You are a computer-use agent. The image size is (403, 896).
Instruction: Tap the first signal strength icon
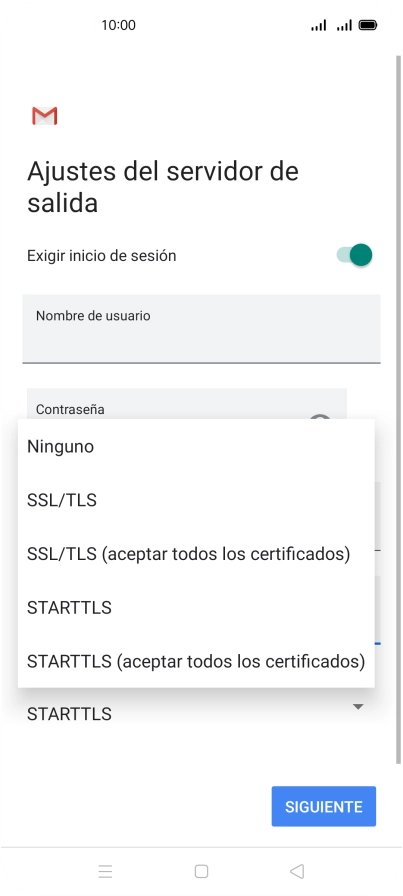[318, 25]
